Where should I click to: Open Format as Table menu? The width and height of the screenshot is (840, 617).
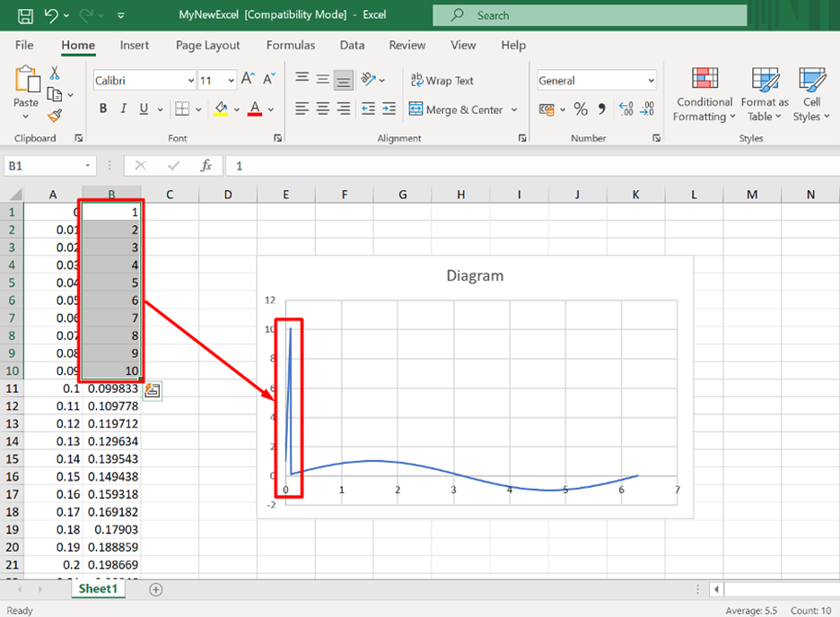point(765,94)
